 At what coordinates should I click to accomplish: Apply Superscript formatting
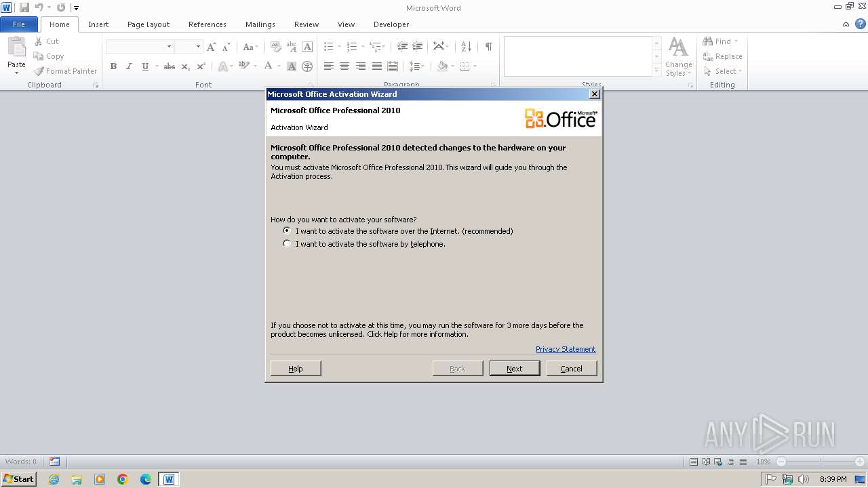point(201,66)
